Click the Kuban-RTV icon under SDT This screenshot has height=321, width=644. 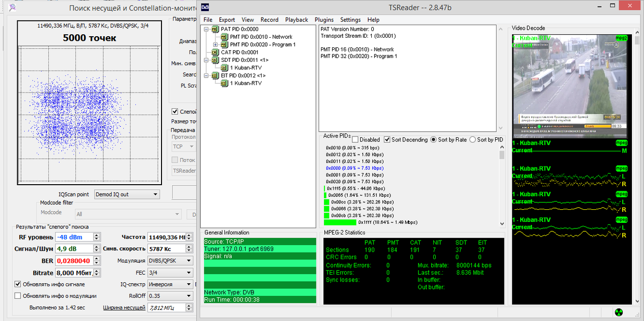click(224, 67)
